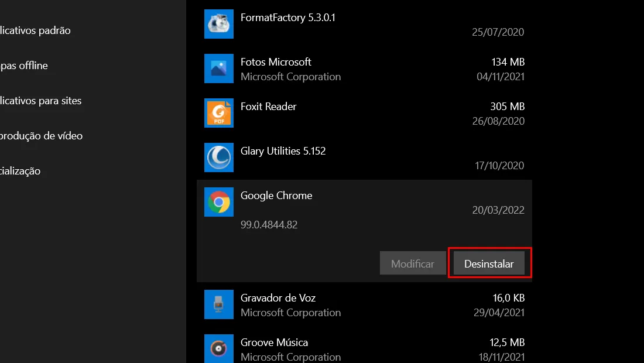Click the Google Chrome icon
The width and height of the screenshot is (644, 363).
219,202
